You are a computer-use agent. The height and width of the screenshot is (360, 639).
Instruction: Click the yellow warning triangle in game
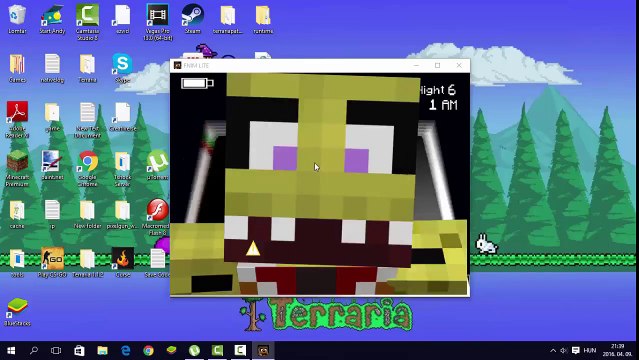tap(253, 248)
